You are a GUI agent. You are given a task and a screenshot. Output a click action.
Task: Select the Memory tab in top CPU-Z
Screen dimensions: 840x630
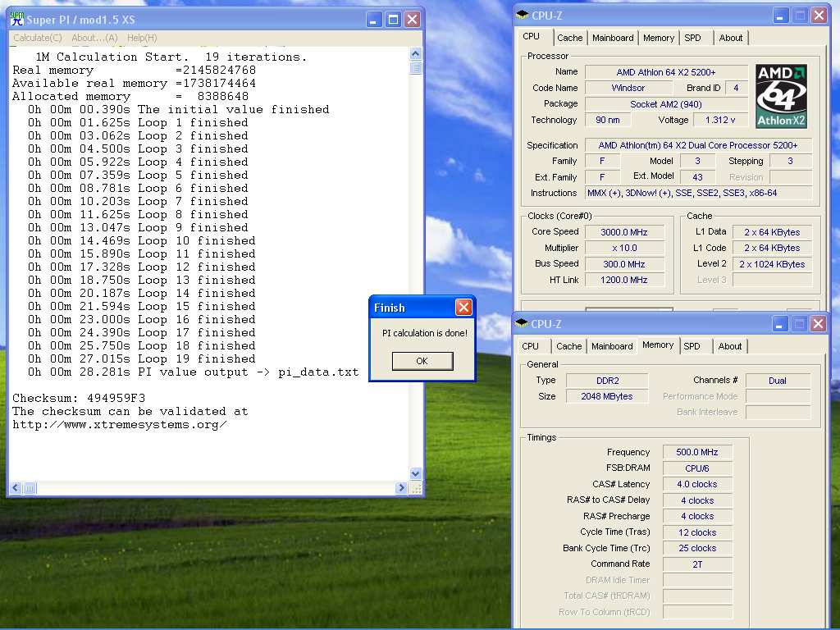[x=659, y=38]
